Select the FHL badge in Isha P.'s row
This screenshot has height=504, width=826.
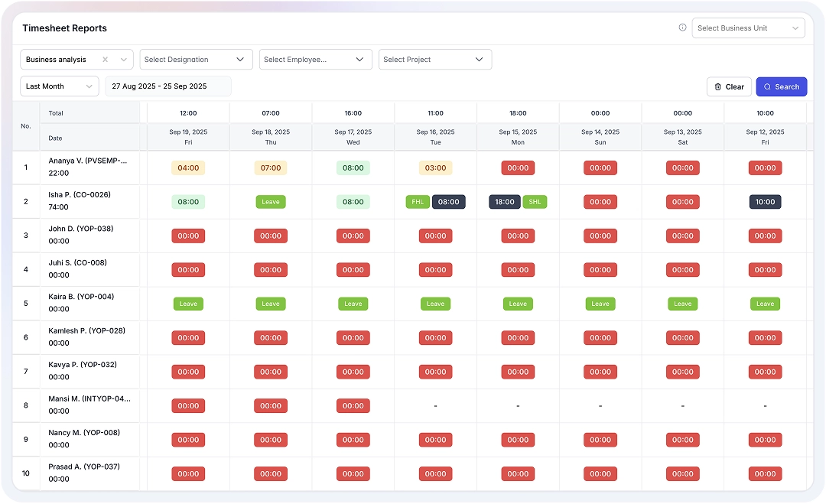418,201
